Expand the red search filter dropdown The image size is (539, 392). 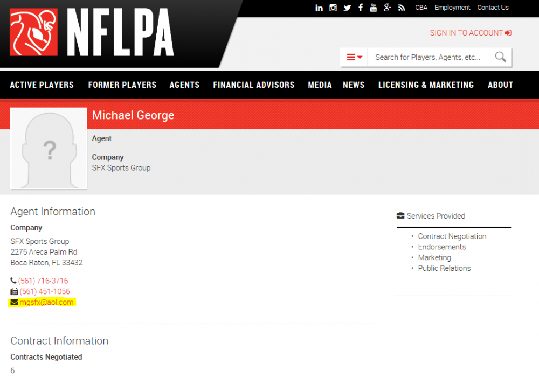[x=354, y=57]
